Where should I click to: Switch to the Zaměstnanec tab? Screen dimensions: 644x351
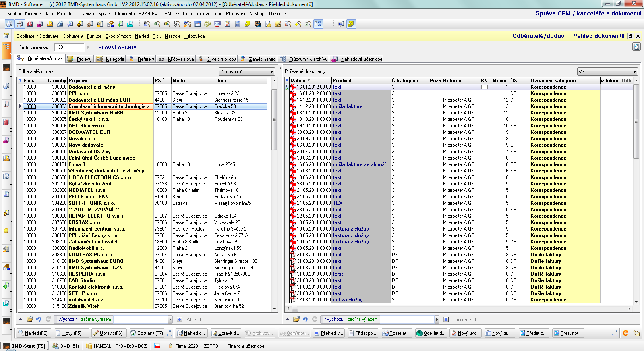tap(258, 59)
